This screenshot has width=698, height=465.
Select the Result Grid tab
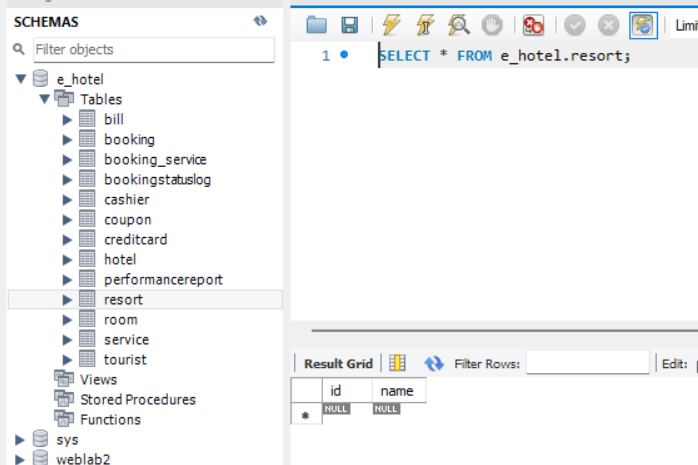pyautogui.click(x=338, y=364)
